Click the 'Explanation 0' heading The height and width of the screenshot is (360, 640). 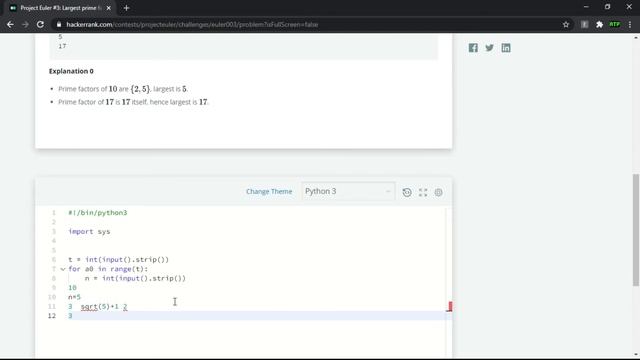coord(71,71)
